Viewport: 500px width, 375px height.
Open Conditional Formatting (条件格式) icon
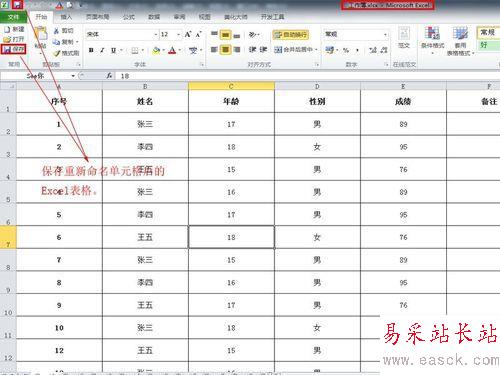pos(432,33)
